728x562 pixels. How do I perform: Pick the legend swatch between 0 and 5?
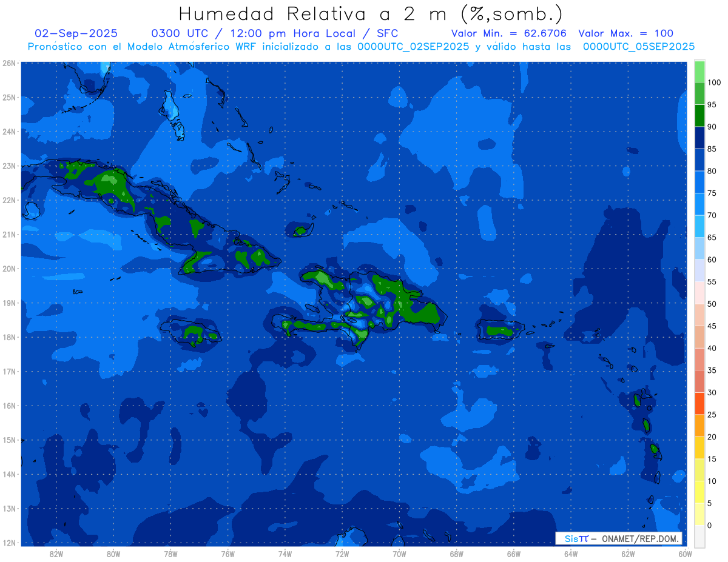tap(699, 513)
